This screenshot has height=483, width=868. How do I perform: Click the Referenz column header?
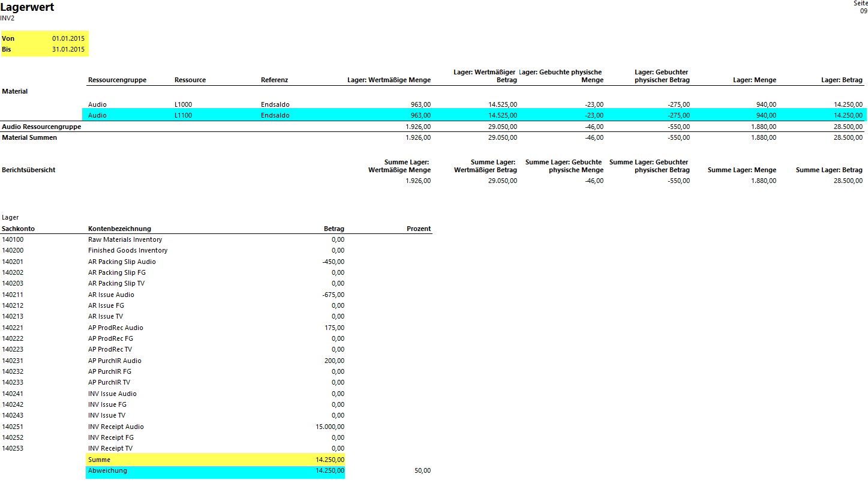274,80
